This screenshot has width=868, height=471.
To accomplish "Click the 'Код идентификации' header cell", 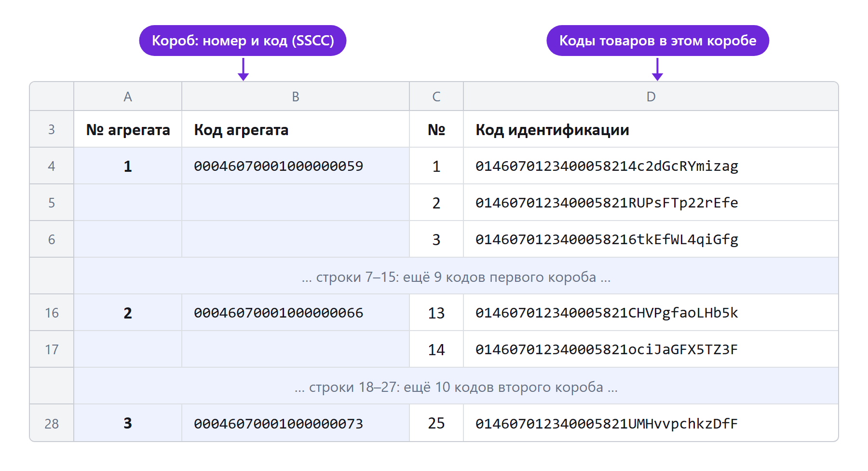I will [651, 129].
